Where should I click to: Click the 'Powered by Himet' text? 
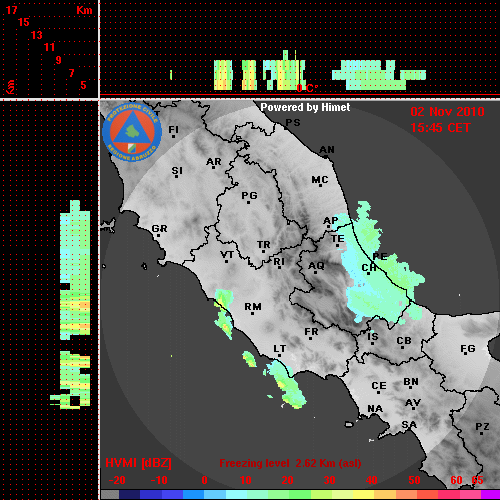(305, 107)
